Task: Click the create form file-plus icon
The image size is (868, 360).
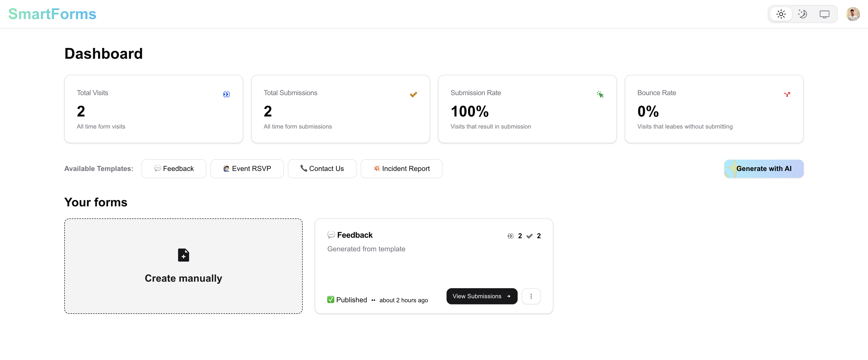Action: click(x=183, y=255)
